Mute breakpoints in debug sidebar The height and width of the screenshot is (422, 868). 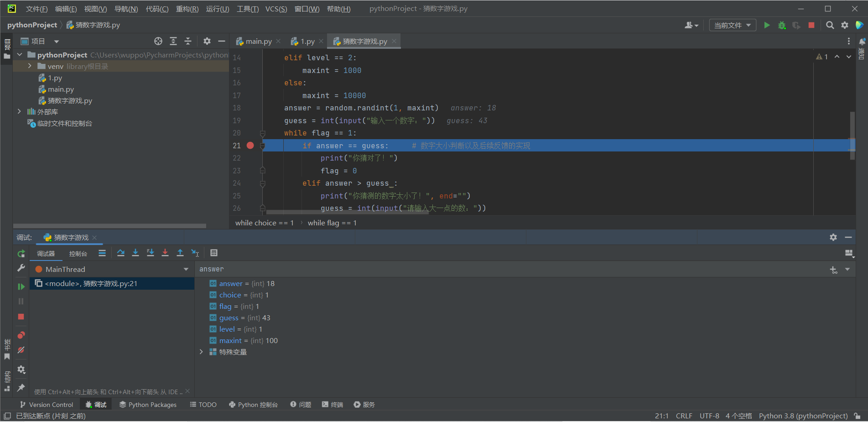(x=21, y=350)
